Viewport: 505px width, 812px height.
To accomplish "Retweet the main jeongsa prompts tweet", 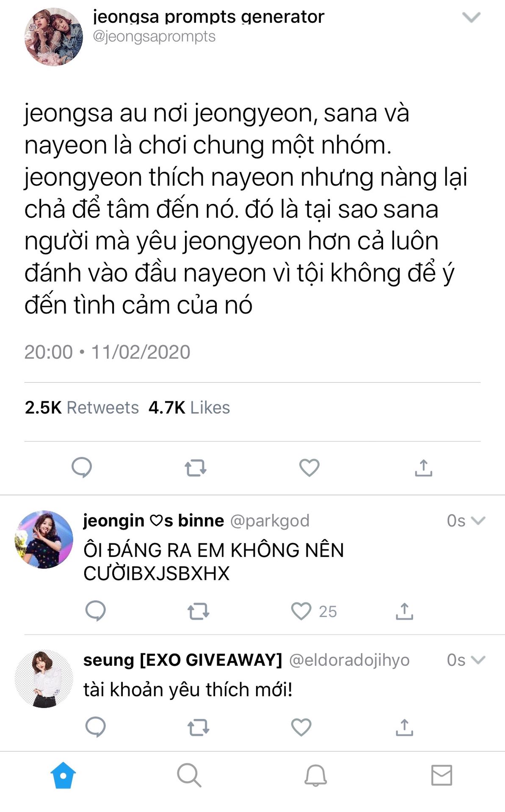I will pos(196,468).
